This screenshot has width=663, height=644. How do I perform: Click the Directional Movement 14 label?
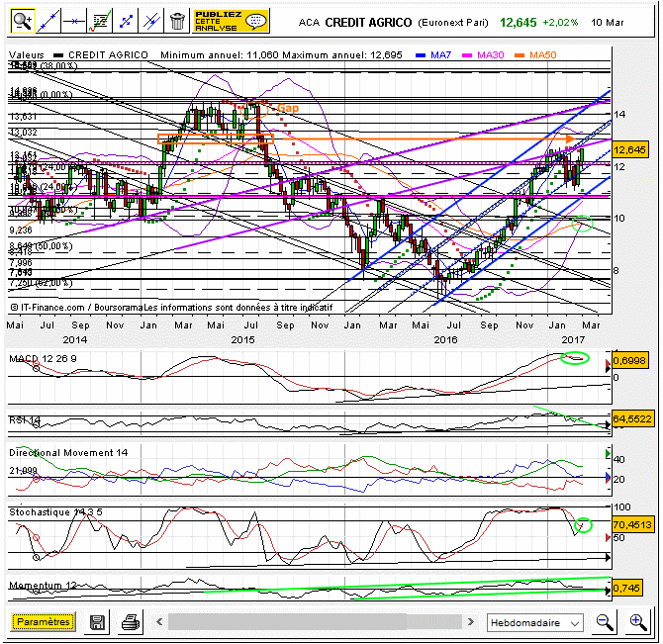(68, 452)
